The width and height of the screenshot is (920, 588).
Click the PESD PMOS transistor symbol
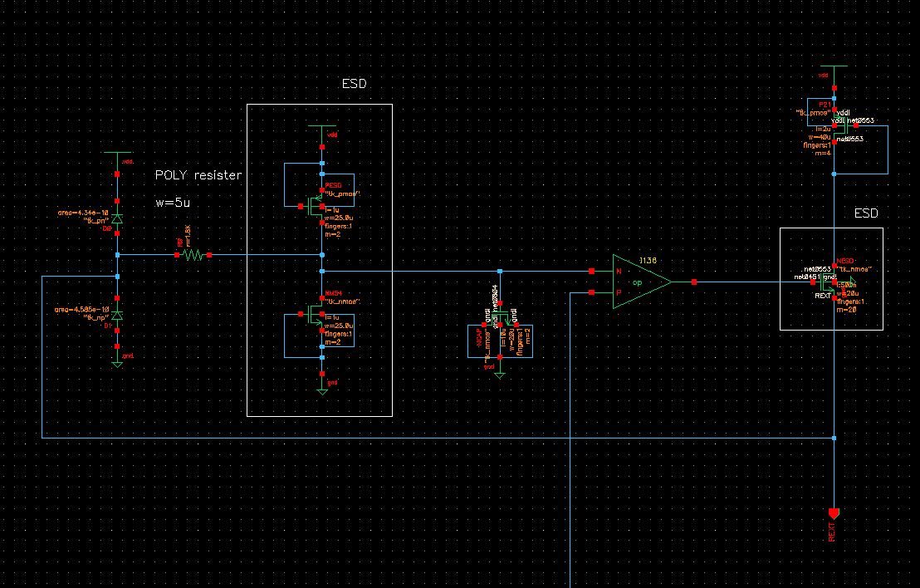[315, 207]
